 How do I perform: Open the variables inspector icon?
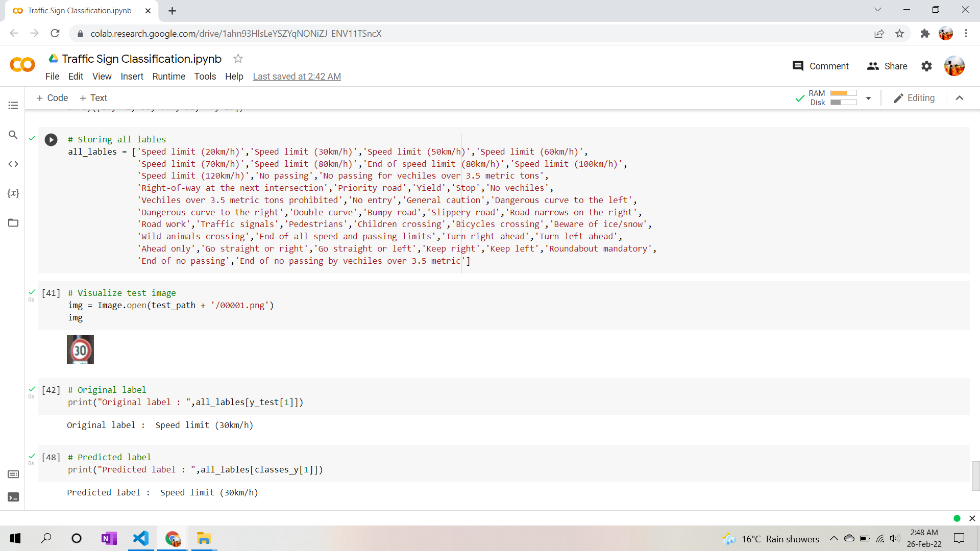(13, 193)
